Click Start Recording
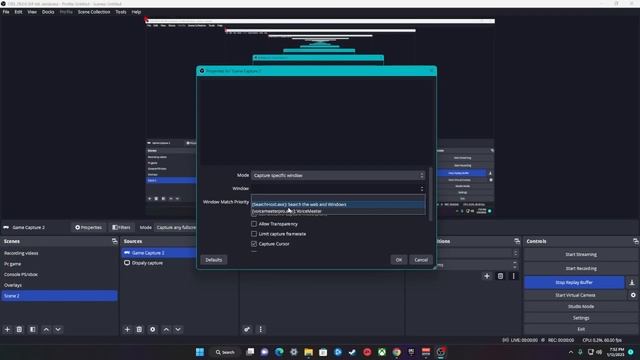 (x=581, y=269)
